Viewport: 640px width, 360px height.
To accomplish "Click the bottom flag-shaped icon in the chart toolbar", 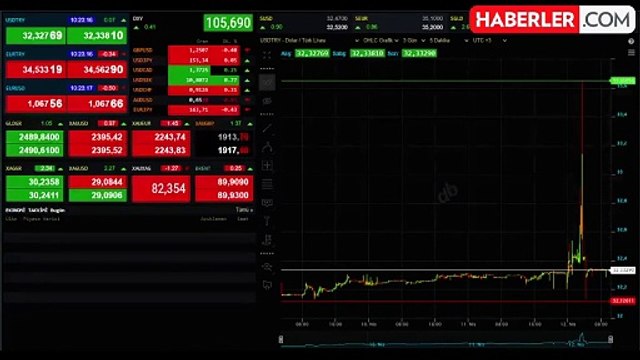I will point(267,285).
